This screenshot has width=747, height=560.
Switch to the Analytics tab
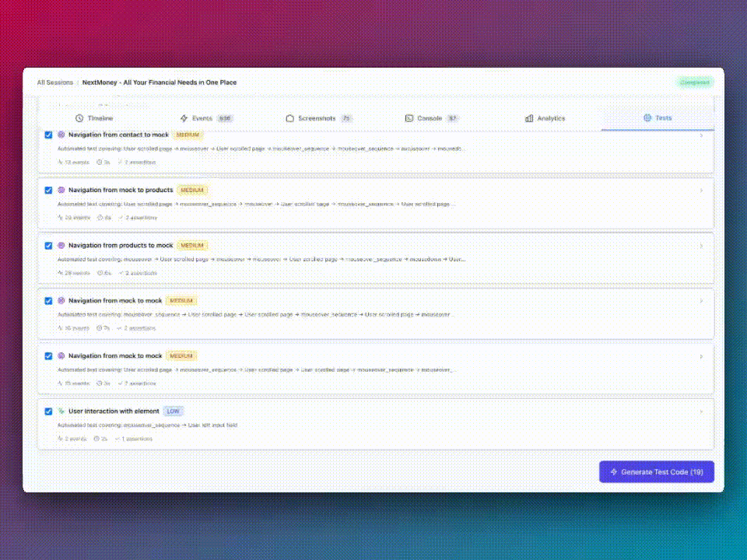(x=545, y=118)
